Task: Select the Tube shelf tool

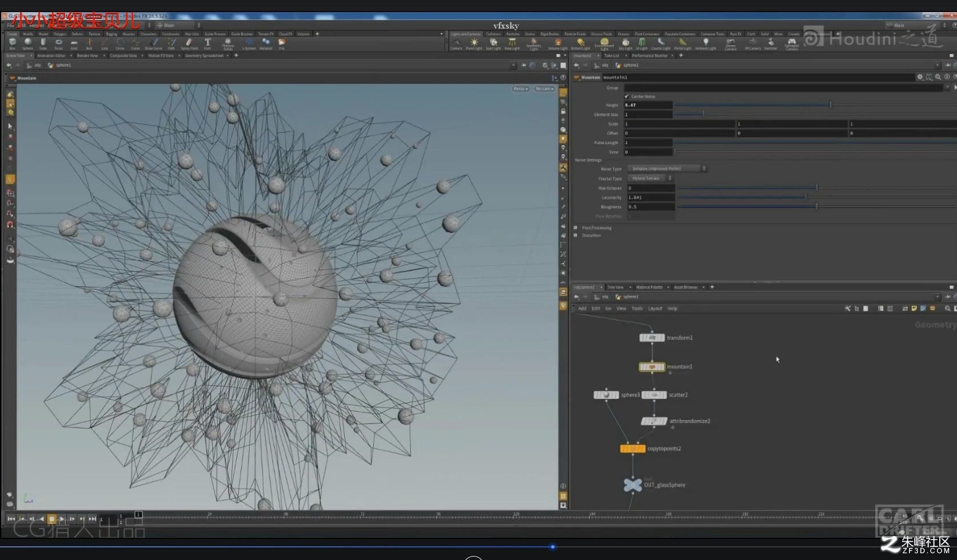Action: tap(43, 44)
